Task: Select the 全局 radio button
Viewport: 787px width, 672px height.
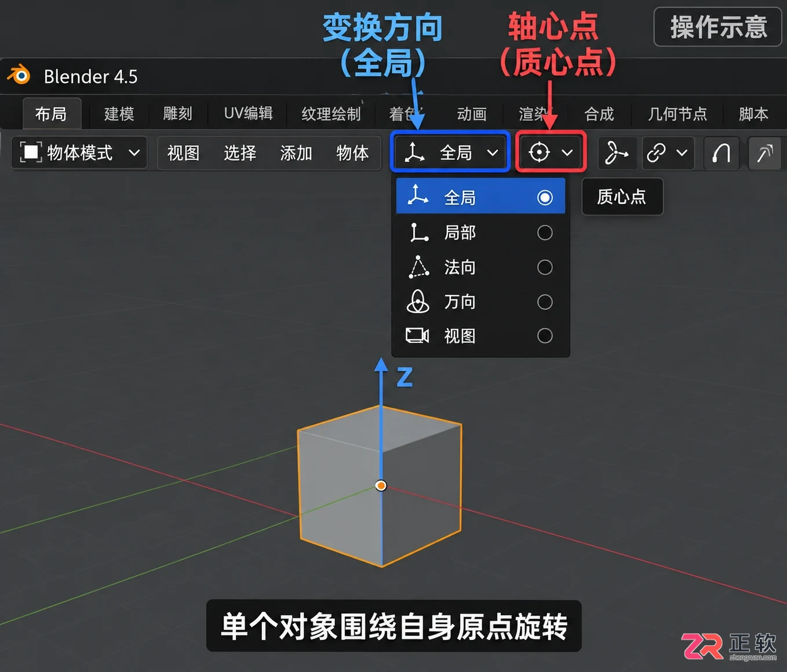Action: pyautogui.click(x=545, y=198)
